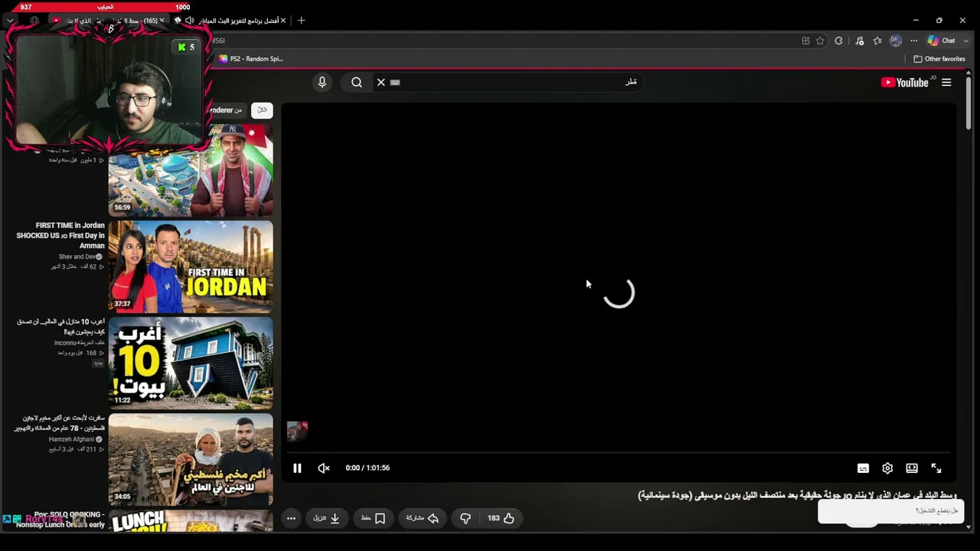Open the LUNCH video thumbnail
The width and height of the screenshot is (980, 551).
(191, 521)
